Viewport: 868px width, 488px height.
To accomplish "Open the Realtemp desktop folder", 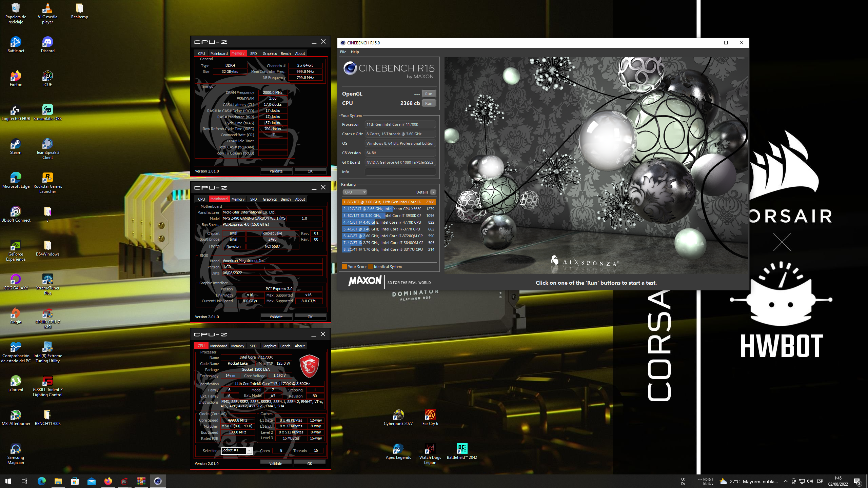I will click(79, 11).
